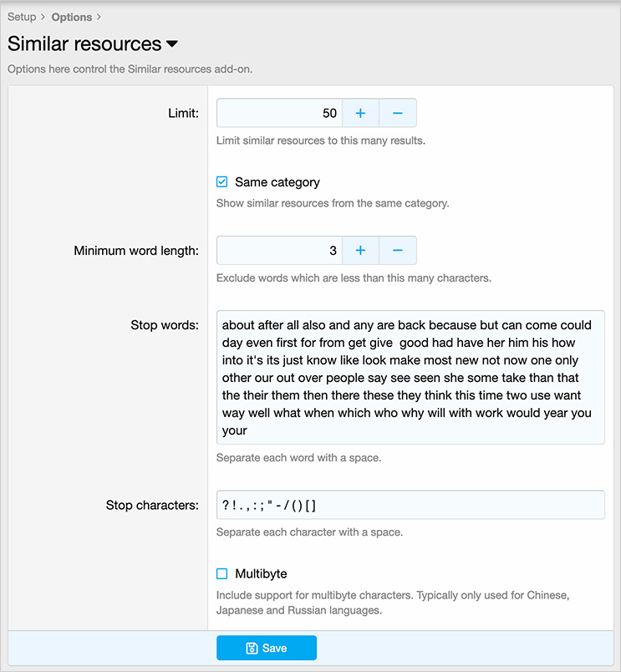Decrease Minimum word length with minus
Screen dimensions: 621x672
click(x=398, y=250)
